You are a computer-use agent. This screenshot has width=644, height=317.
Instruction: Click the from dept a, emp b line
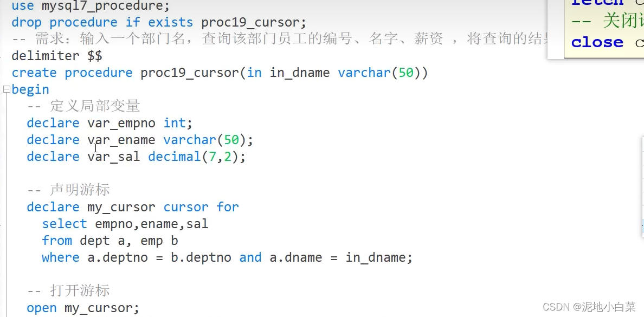coord(110,241)
